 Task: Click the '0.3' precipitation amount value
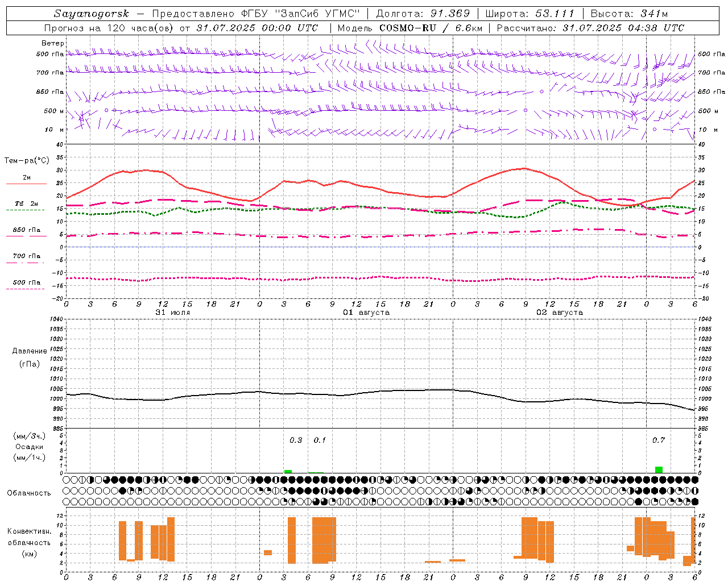tap(296, 440)
